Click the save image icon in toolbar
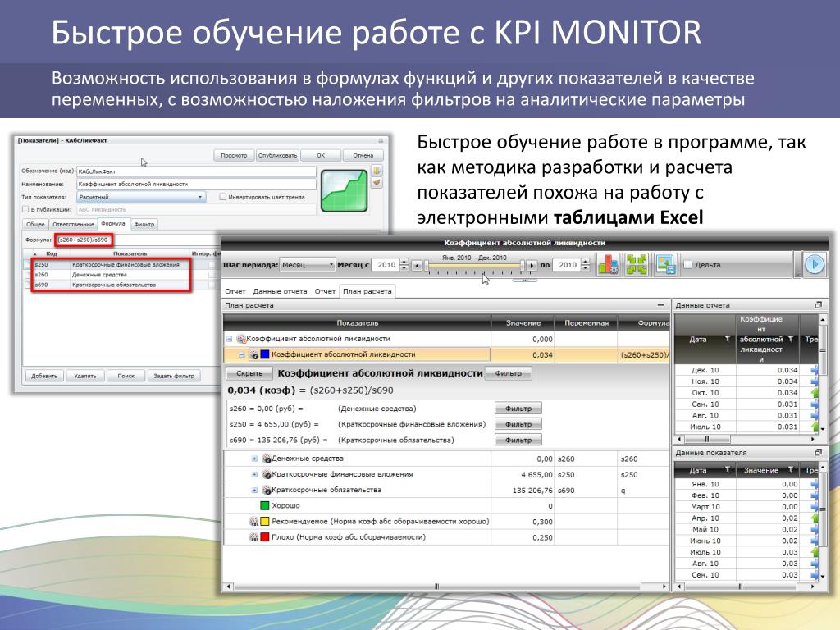This screenshot has height=630, width=840. 665,265
